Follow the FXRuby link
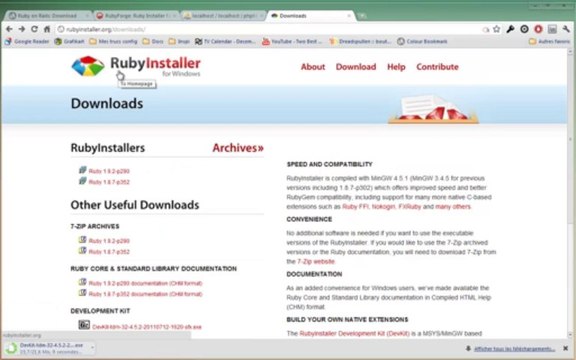 coord(410,206)
